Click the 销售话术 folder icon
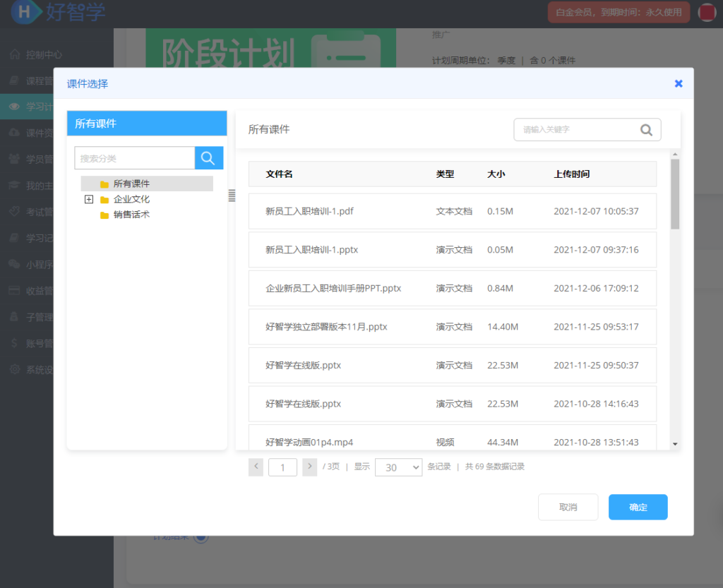This screenshot has width=723, height=588. click(104, 215)
